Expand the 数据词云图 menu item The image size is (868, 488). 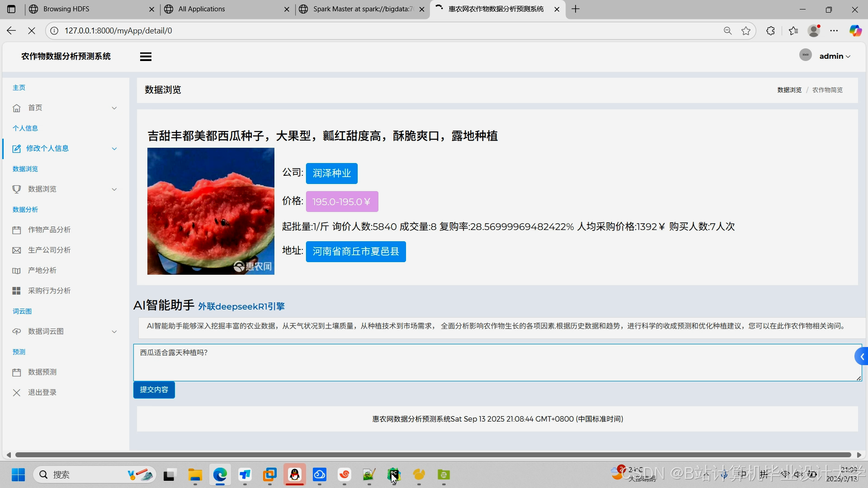pos(114,331)
